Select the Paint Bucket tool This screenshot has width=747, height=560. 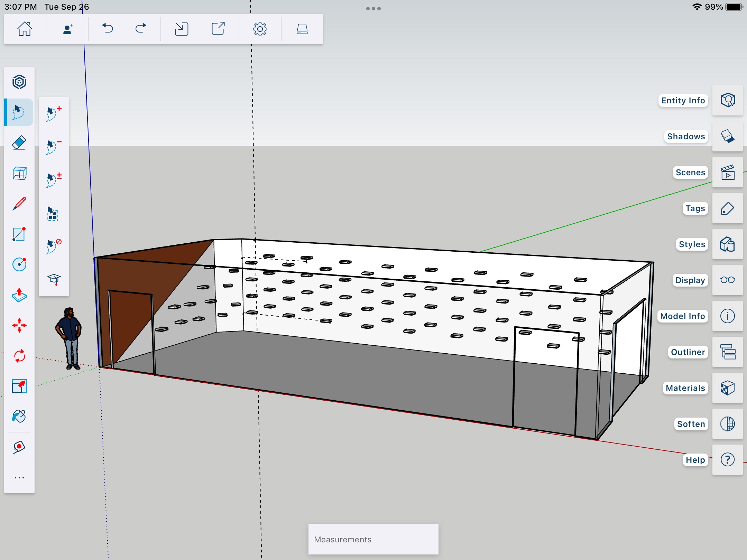tap(19, 415)
